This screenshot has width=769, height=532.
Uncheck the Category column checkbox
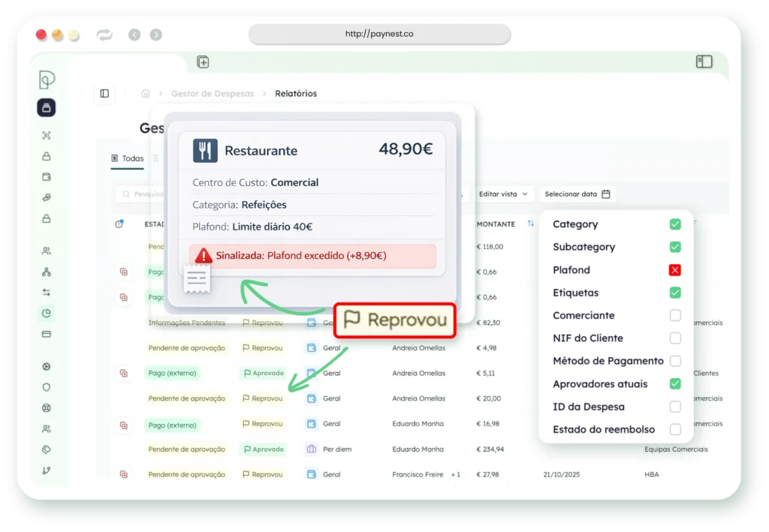point(675,224)
